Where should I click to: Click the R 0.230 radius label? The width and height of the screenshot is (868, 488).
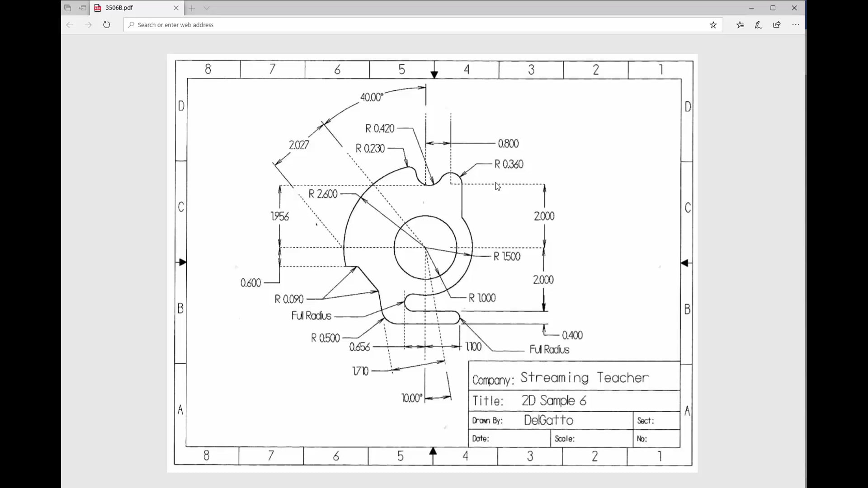pos(370,148)
